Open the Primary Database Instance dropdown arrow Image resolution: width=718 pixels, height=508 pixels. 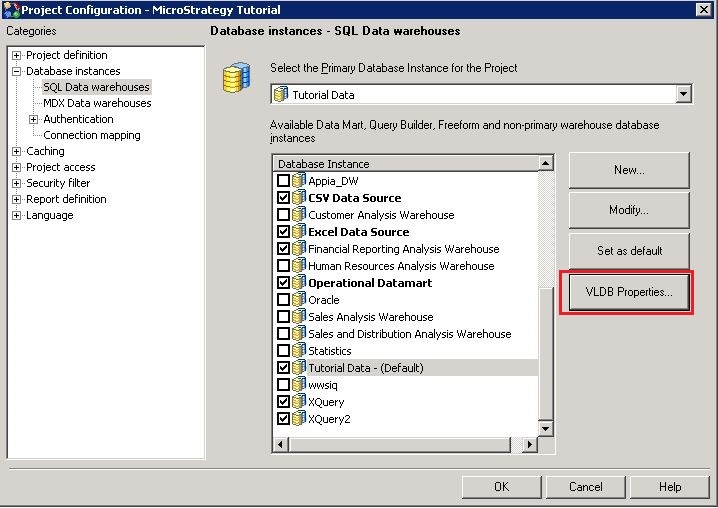point(683,94)
